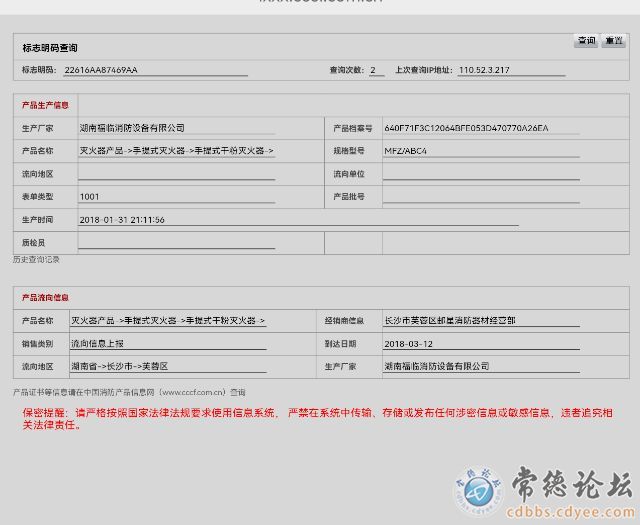Click the www.cccf.com.cn website text
Image resolution: width=640 pixels, height=525 pixels.
[193, 393]
